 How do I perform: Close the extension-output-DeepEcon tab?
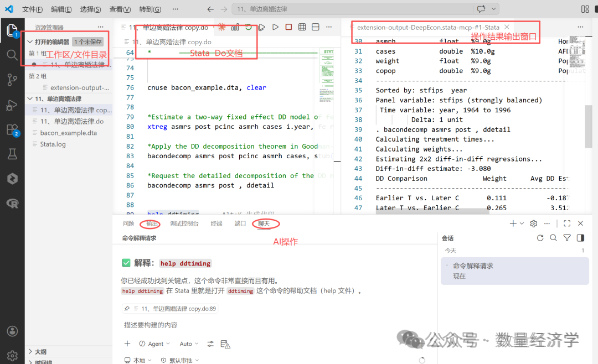click(507, 27)
